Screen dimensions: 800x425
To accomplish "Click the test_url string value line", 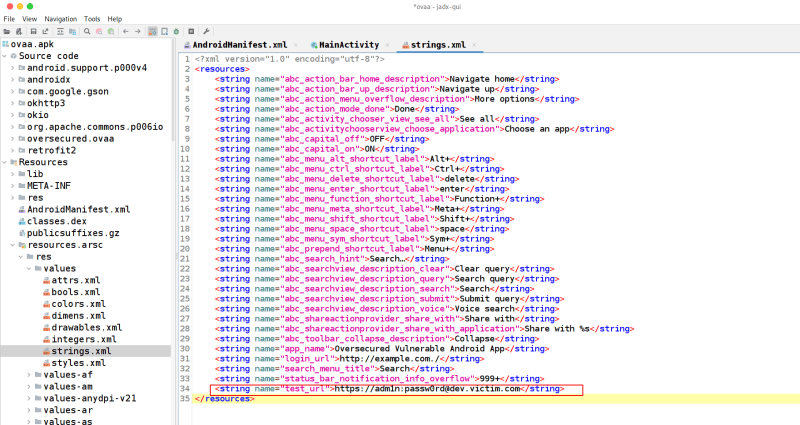I will (390, 389).
